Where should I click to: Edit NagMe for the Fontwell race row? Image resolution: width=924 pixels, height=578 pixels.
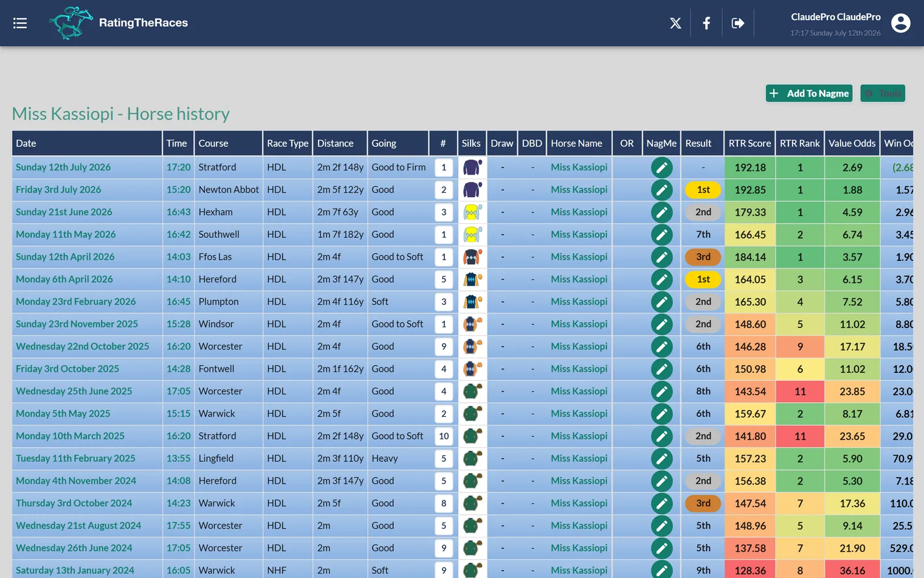(x=661, y=369)
